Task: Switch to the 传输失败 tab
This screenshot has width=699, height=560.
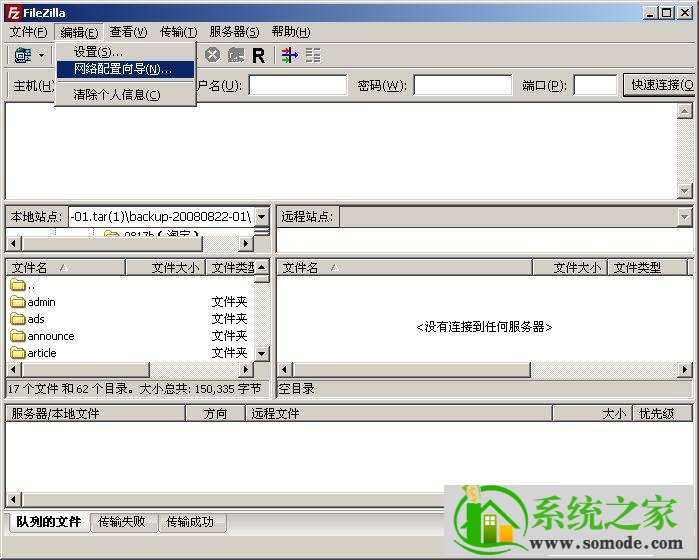Action: point(122,522)
